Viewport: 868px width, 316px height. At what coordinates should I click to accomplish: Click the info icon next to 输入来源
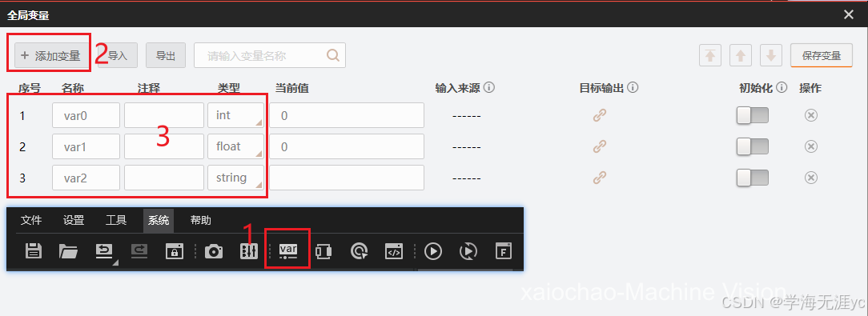[x=488, y=87]
